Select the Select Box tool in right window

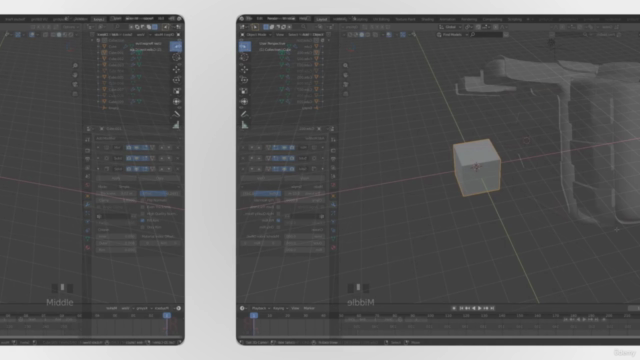tap(244, 46)
